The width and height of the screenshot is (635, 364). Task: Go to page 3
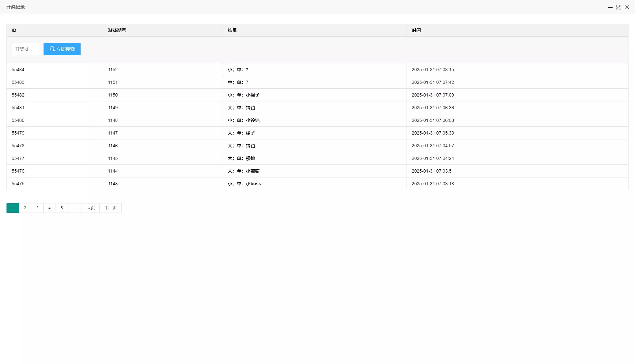37,208
